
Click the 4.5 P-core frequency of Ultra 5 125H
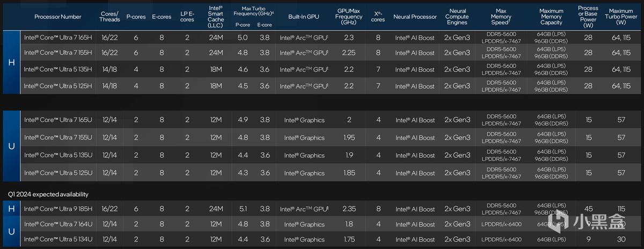[243, 86]
